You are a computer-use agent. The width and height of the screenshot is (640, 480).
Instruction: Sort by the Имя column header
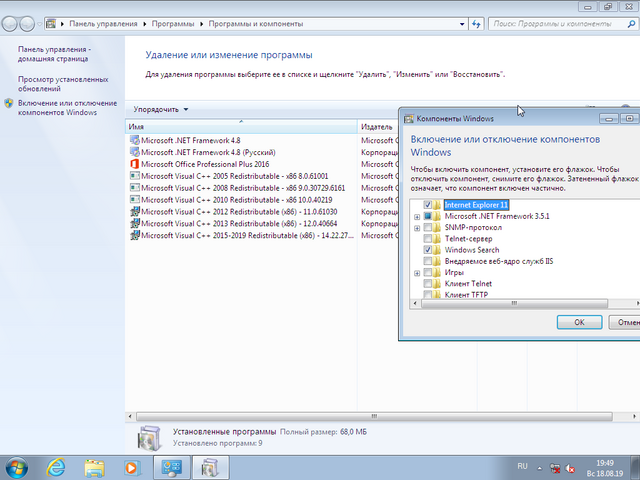(x=241, y=127)
